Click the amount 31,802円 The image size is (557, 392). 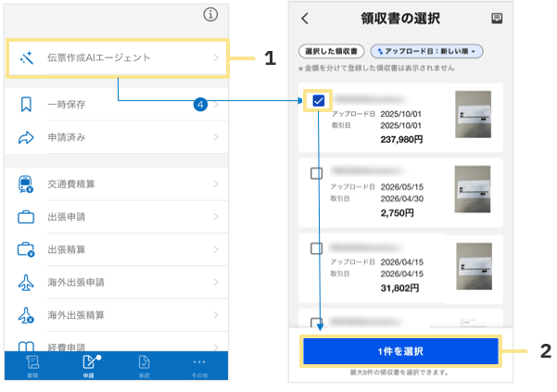[400, 288]
